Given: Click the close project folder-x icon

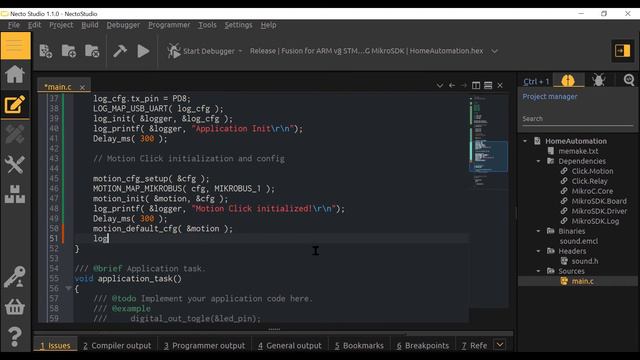Looking at the screenshot, I should click(x=92, y=51).
